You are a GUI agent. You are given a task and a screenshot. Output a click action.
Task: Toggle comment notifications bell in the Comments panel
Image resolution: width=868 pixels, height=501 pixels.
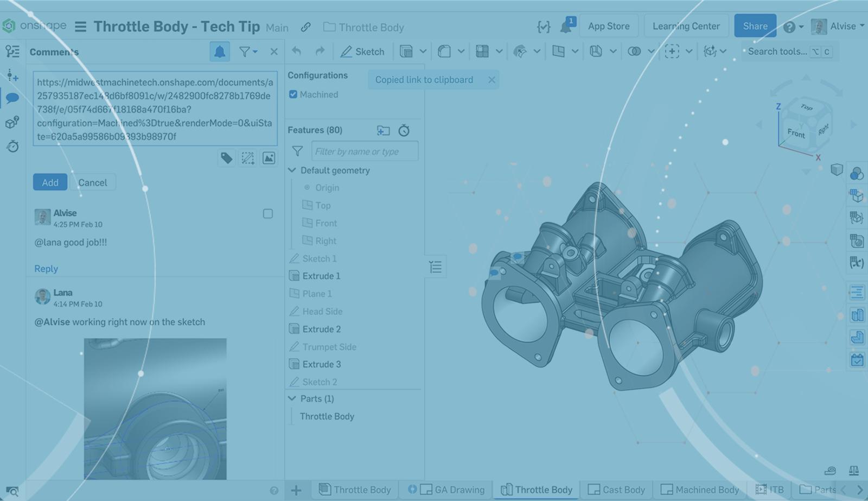[220, 52]
